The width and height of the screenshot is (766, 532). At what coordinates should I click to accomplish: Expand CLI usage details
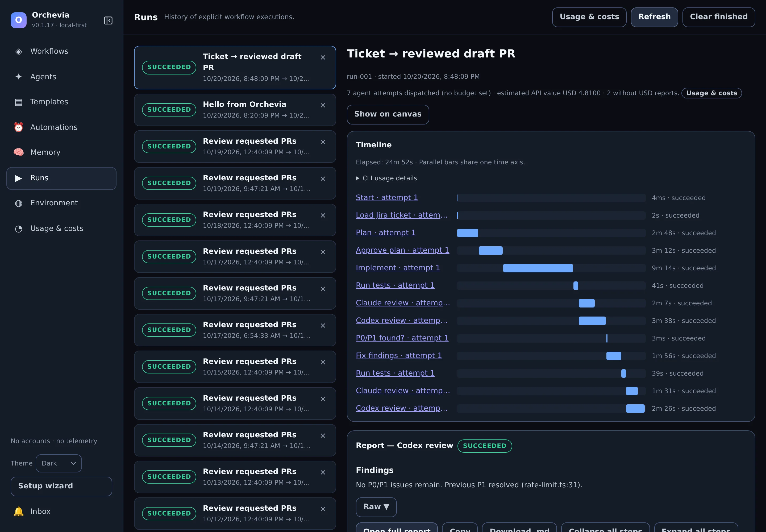click(x=386, y=178)
